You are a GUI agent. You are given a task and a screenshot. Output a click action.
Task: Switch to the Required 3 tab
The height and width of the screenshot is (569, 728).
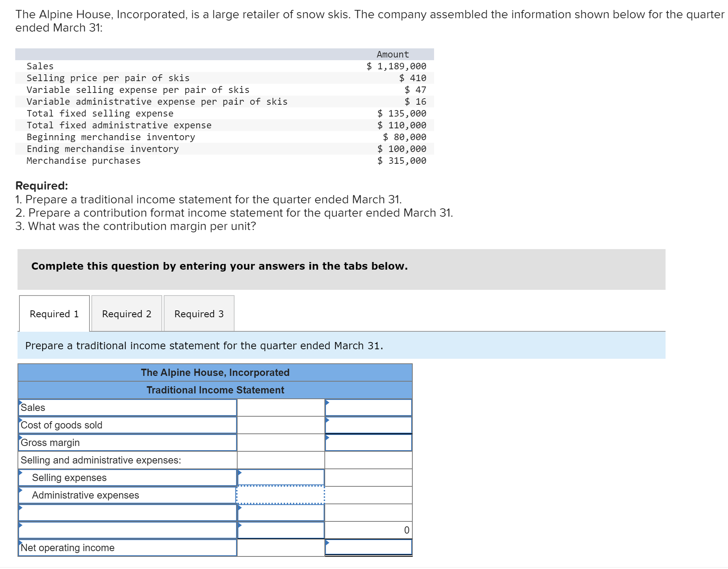pos(199,313)
